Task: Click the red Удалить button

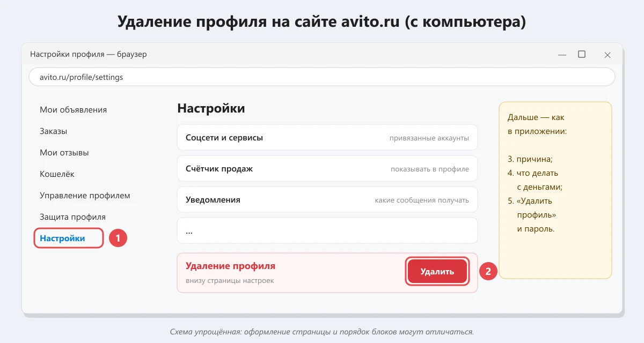Action: [x=437, y=272]
